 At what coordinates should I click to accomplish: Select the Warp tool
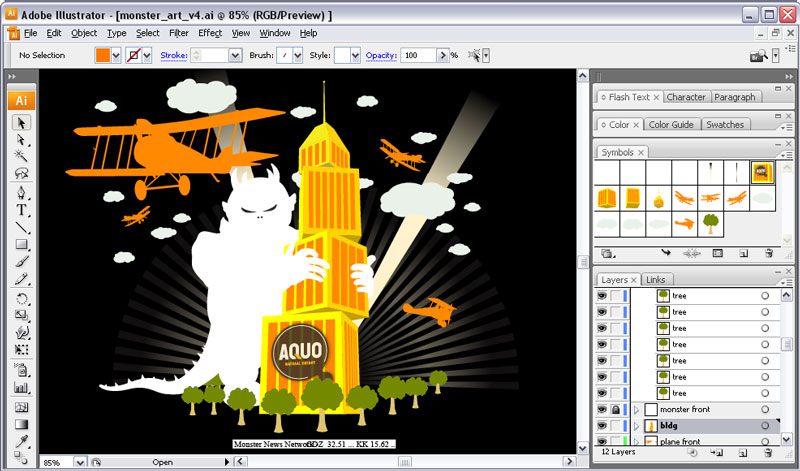(21, 333)
